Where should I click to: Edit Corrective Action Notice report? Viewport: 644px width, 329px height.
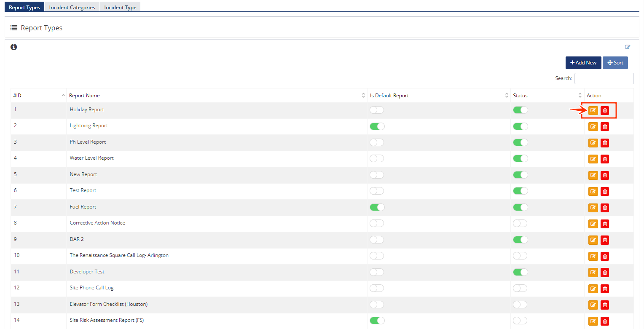(x=593, y=224)
